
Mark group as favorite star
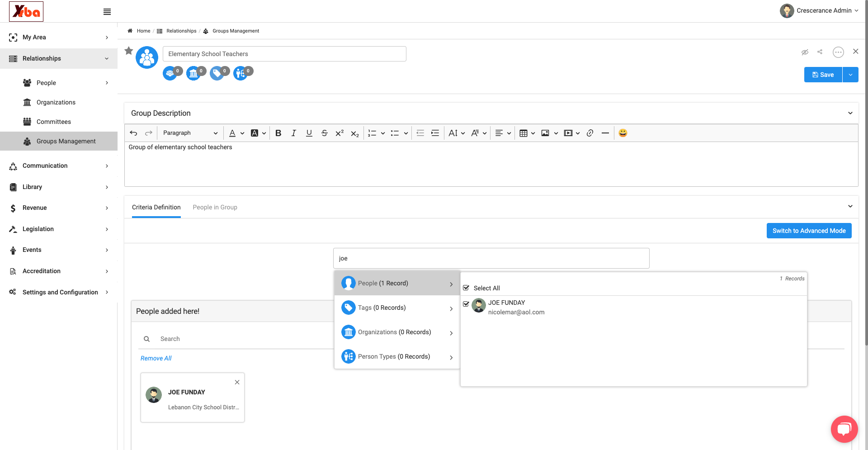click(129, 51)
